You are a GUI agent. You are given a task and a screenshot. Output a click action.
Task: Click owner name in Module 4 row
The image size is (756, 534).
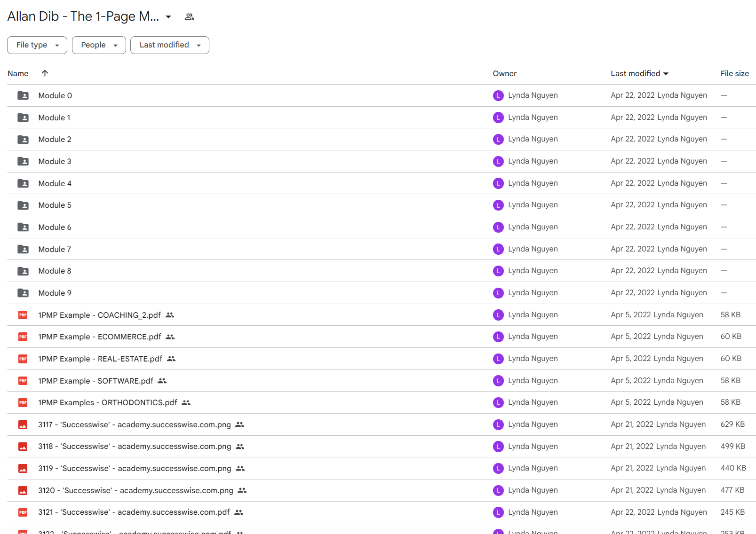click(533, 183)
